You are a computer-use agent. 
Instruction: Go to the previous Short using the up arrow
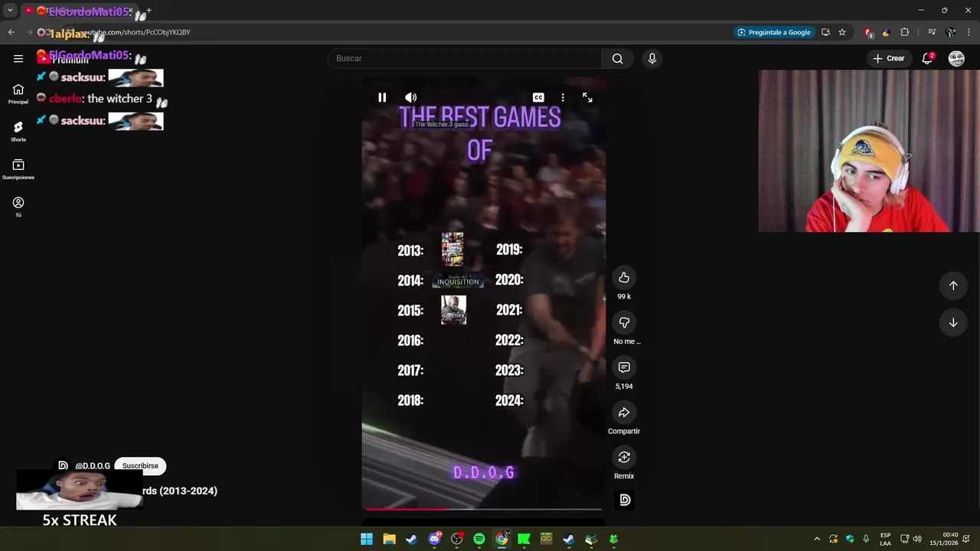click(953, 285)
